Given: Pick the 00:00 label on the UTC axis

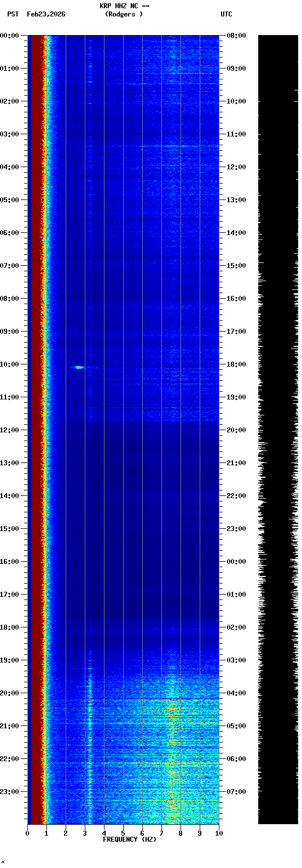Looking at the screenshot, I should 236,562.
